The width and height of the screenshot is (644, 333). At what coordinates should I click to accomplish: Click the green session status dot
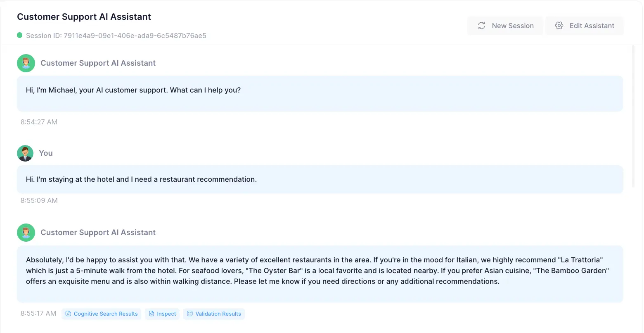(19, 36)
